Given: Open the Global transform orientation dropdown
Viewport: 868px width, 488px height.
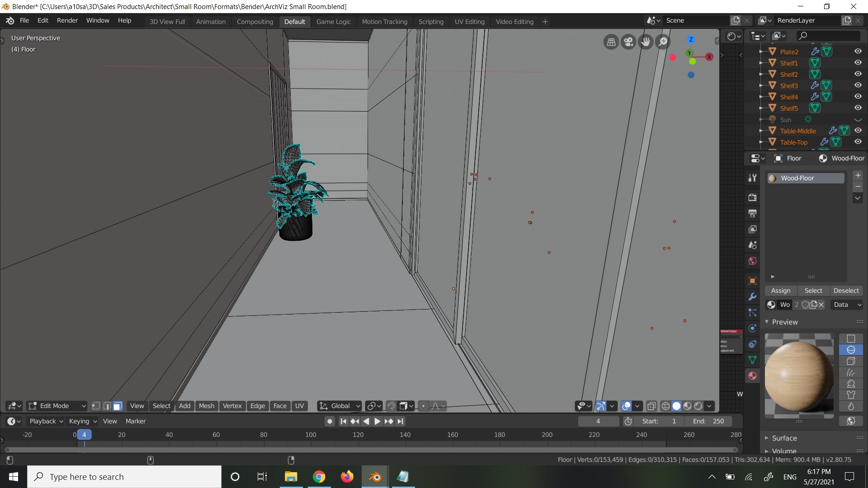Looking at the screenshot, I should tap(340, 406).
